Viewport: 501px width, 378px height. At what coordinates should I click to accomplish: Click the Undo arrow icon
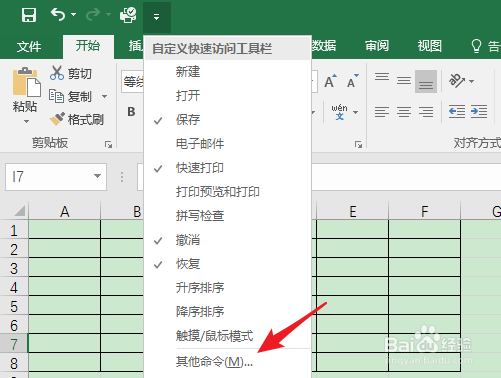(x=58, y=15)
